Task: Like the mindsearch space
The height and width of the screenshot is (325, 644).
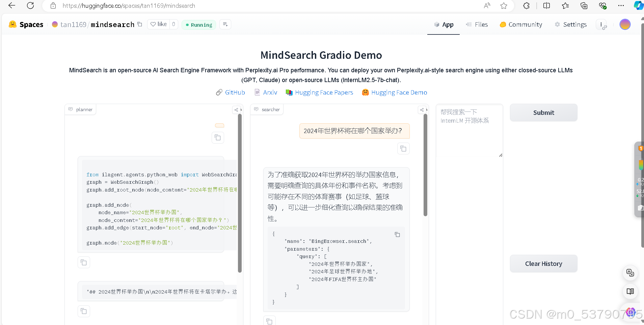Action: 158,24
